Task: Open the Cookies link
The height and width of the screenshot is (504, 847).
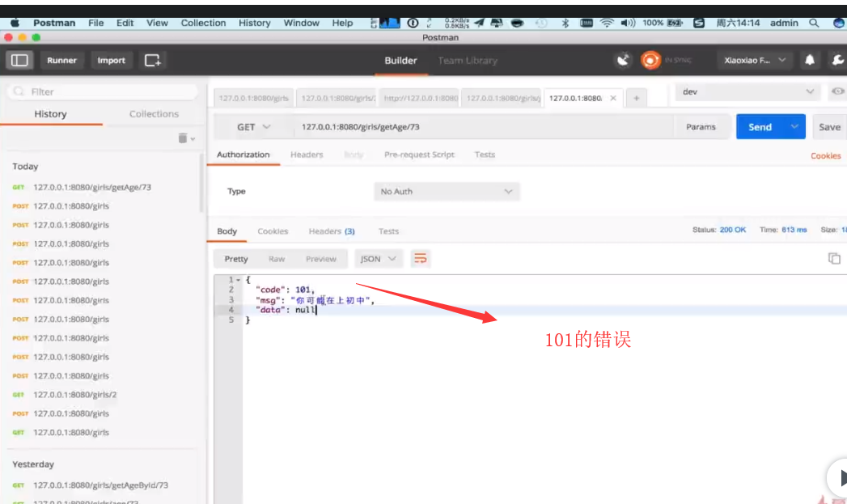Action: coord(825,155)
